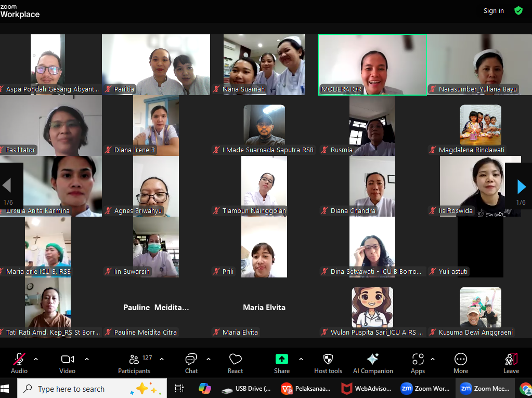Leave the meeting

pyautogui.click(x=511, y=363)
